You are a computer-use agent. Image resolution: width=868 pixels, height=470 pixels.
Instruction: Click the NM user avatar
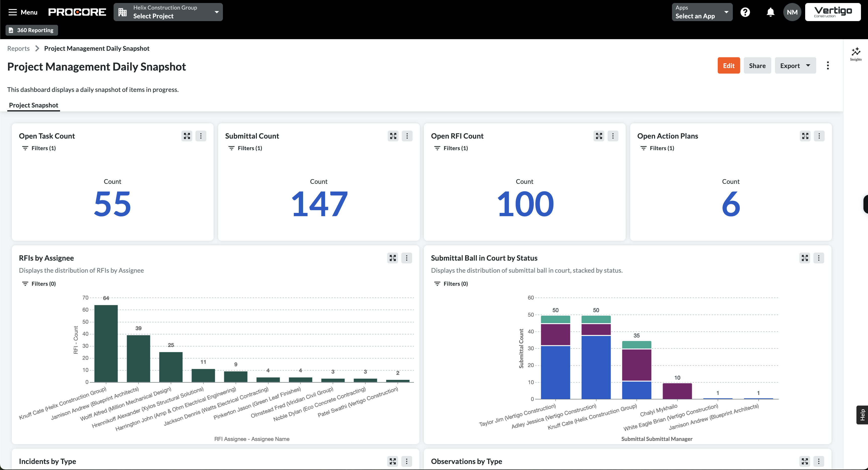click(x=792, y=12)
